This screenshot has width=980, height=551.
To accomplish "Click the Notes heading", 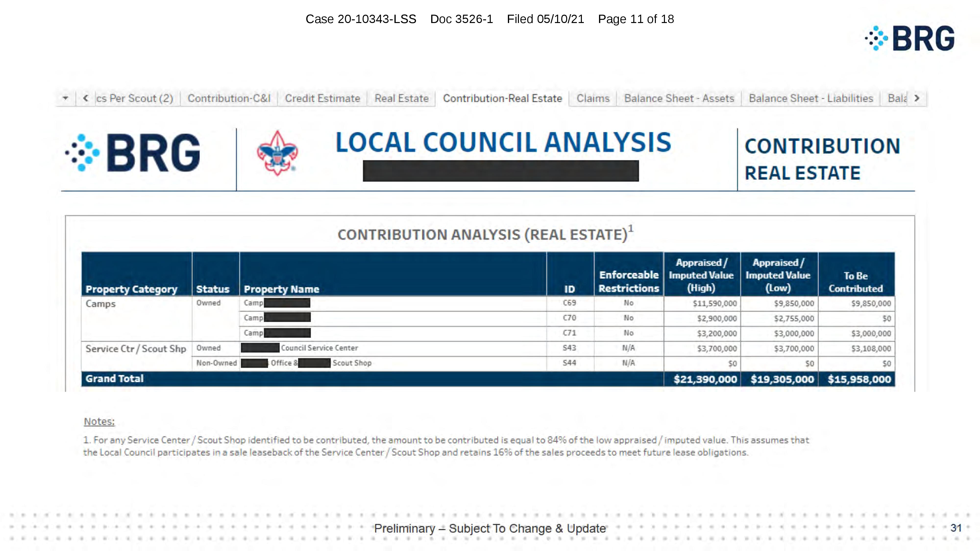I will 99,421.
